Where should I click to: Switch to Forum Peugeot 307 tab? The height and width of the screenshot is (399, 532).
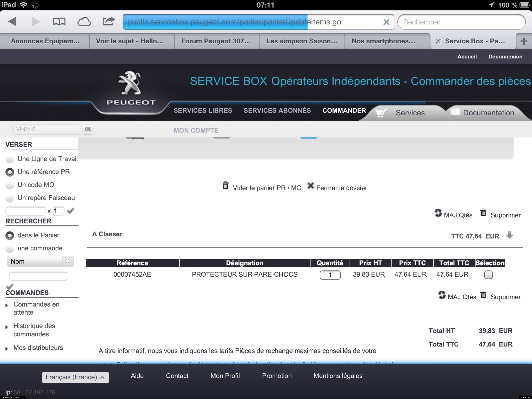tap(216, 41)
